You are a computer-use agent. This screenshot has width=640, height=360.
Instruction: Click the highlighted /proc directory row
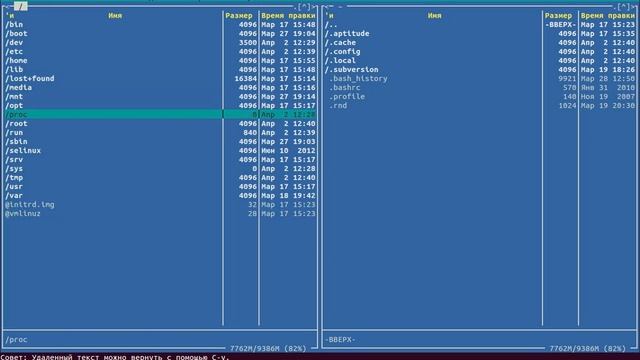click(x=160, y=114)
